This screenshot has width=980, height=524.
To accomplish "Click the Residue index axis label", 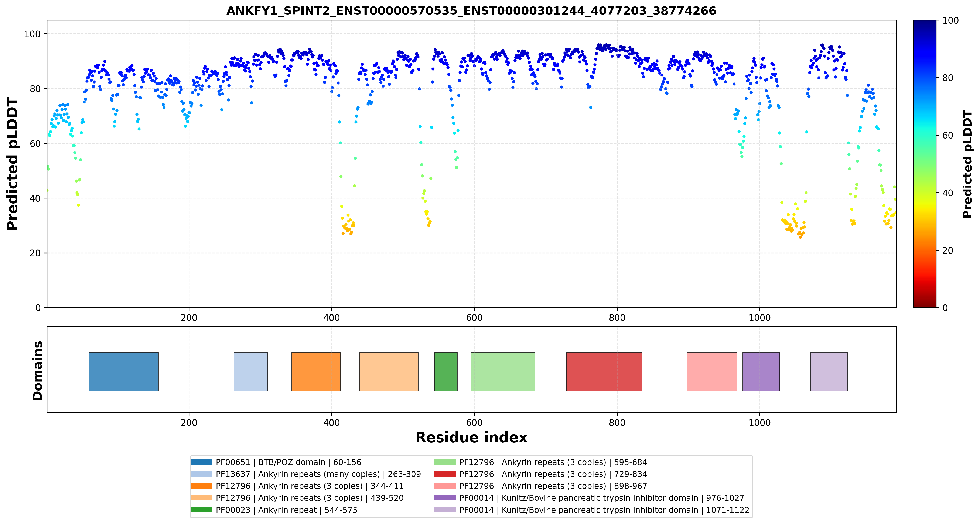I will coord(471,438).
